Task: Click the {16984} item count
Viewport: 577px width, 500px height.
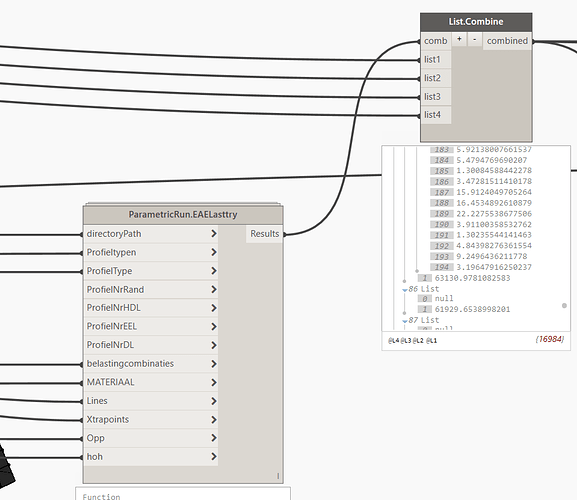Action: click(x=549, y=339)
